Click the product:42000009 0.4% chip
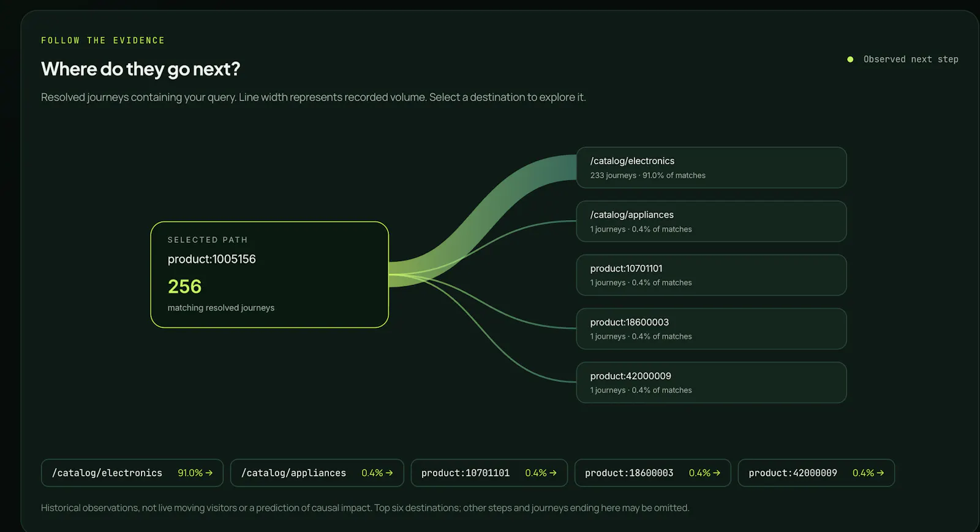 816,473
